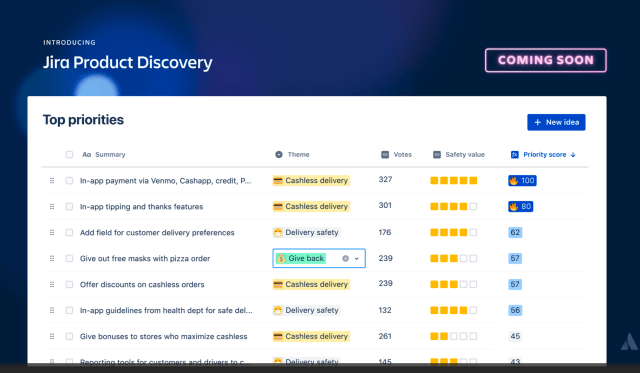Click drag handle of free masks row
This screenshot has width=640, height=373.
52,258
